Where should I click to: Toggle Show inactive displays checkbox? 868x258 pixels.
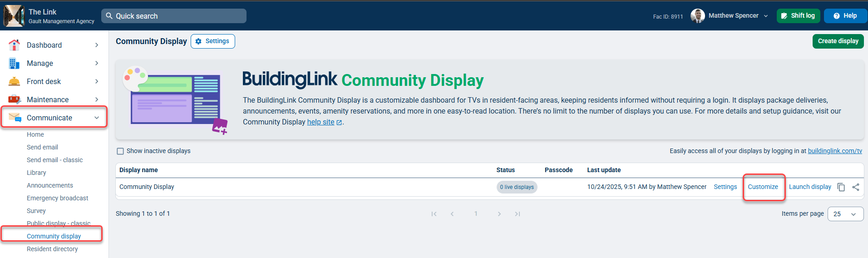click(x=120, y=151)
